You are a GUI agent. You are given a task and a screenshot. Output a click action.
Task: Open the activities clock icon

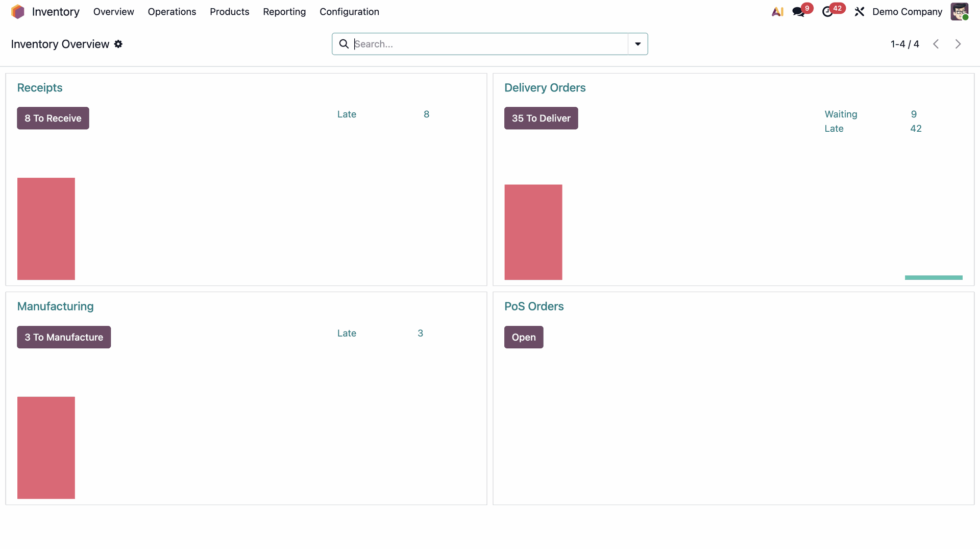(827, 12)
